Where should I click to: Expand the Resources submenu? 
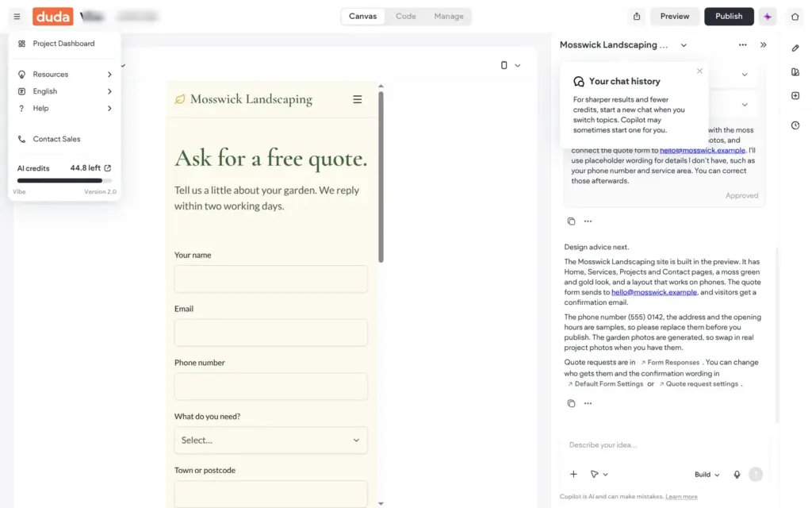(65, 74)
